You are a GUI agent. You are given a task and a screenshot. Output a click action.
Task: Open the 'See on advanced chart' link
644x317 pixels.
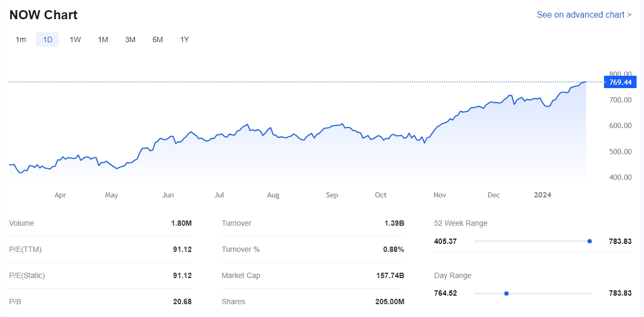(584, 15)
